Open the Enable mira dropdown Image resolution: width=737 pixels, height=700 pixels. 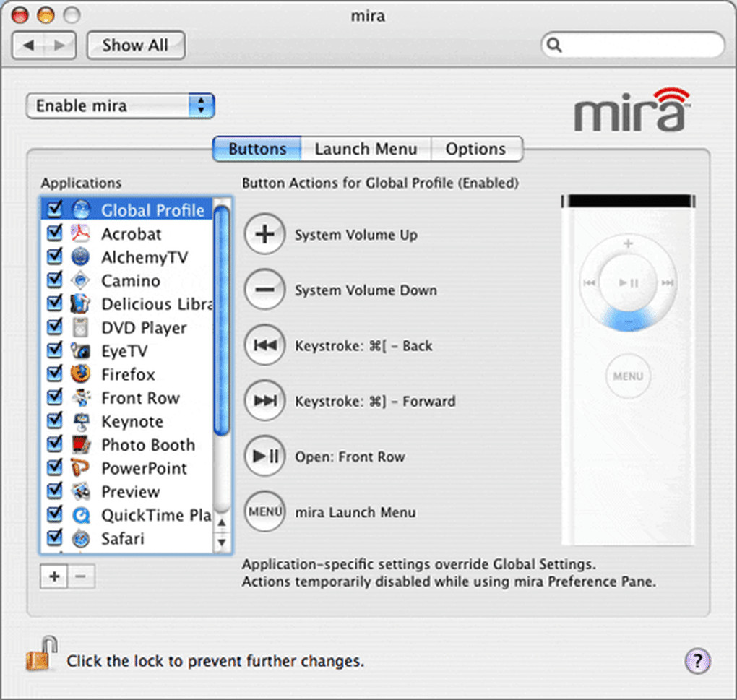[x=121, y=106]
